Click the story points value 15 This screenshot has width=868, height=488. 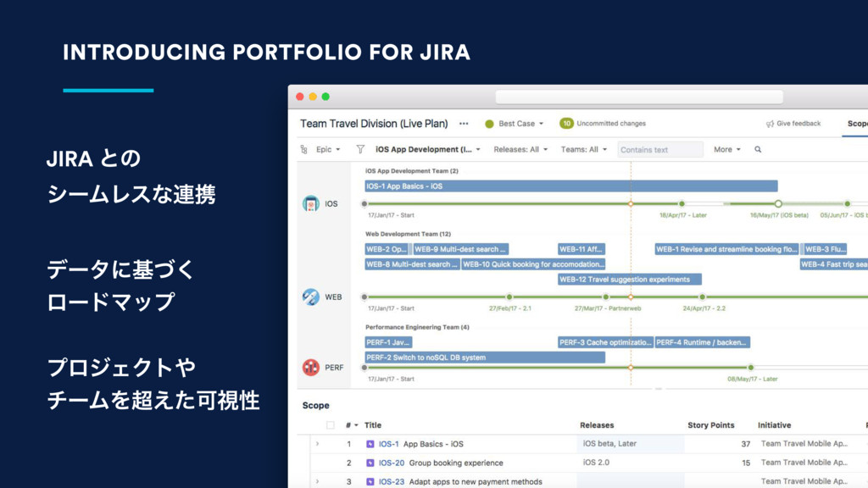tap(746, 463)
